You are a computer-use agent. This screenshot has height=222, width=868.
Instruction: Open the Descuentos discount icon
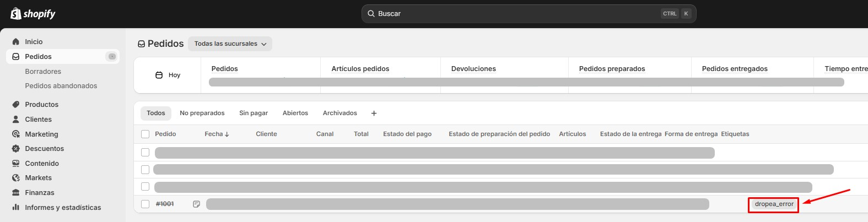(16, 149)
